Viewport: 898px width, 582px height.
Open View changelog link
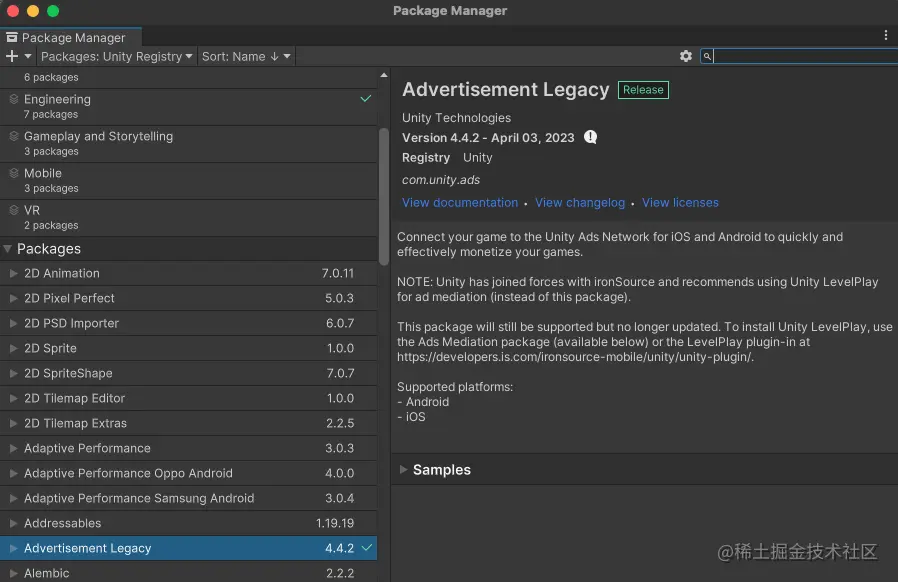[x=580, y=202]
